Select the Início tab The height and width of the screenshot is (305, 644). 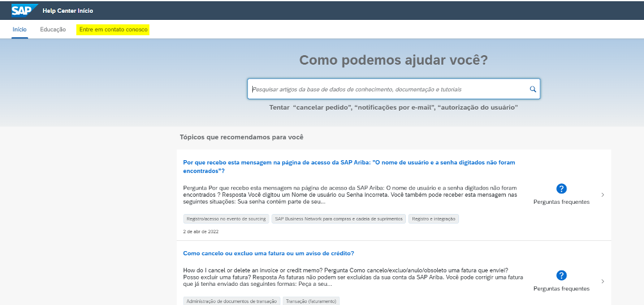click(20, 29)
